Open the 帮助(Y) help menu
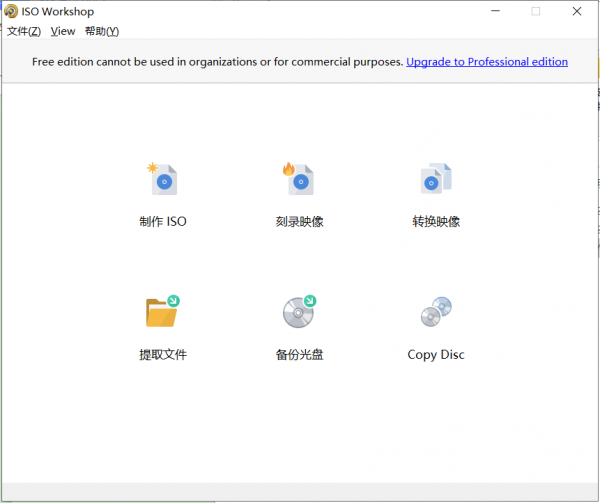 102,31
